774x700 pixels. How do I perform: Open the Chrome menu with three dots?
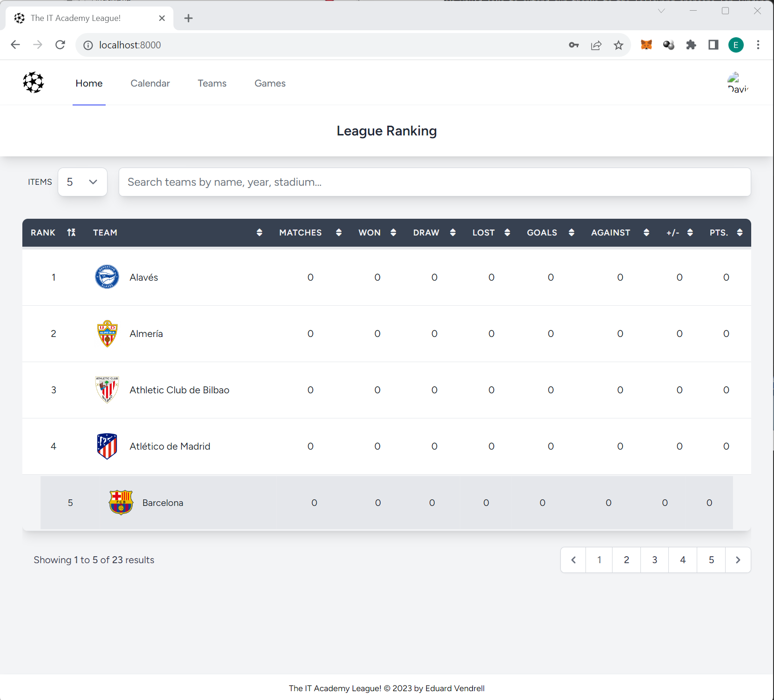coord(758,45)
